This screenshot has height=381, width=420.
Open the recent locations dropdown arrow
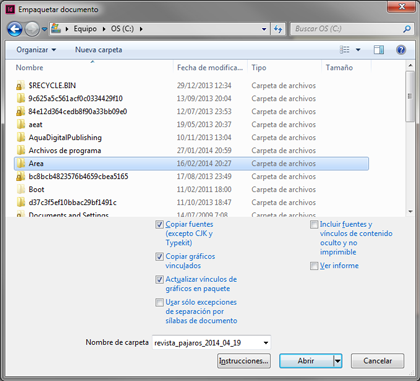click(x=44, y=29)
